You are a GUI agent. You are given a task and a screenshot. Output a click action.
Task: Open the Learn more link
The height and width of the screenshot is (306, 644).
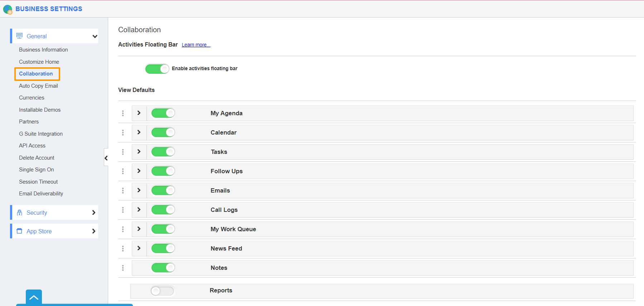[x=196, y=45]
